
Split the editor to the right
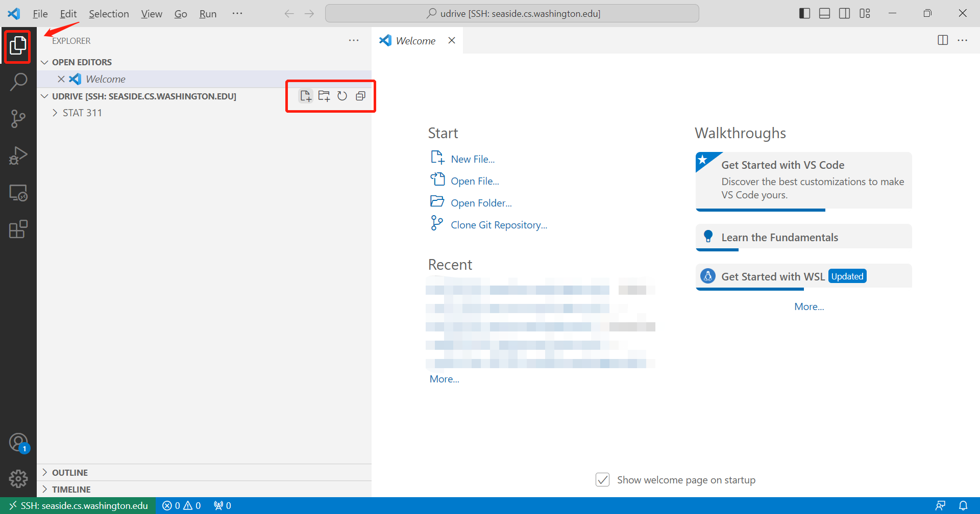(x=943, y=40)
